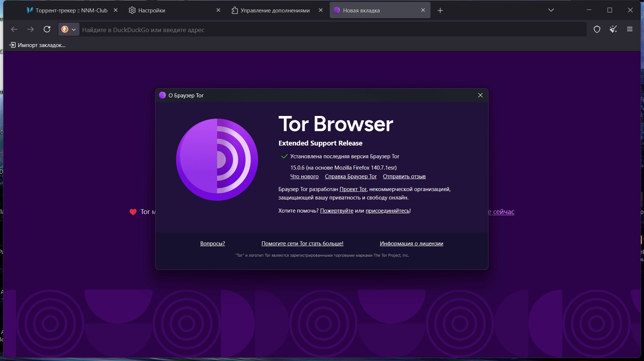The image size is (644, 361).
Task: Close the Новая вкладка tab
Action: pos(423,10)
